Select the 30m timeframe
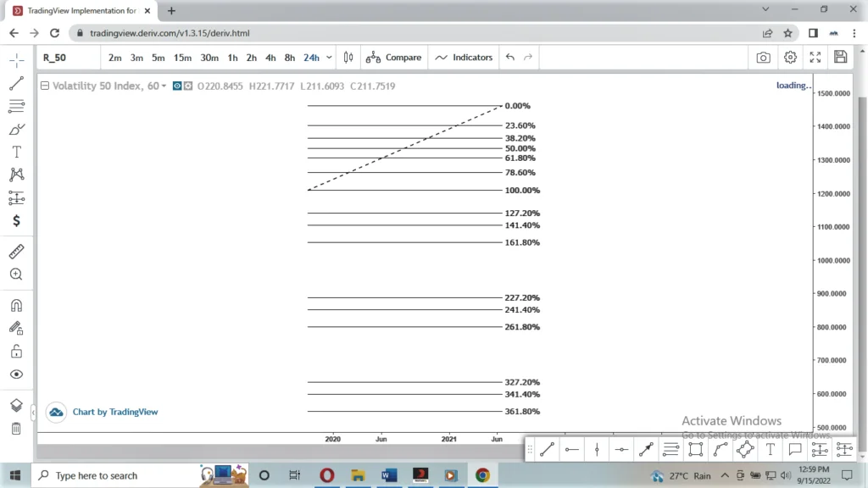The width and height of the screenshot is (868, 488). (x=209, y=58)
